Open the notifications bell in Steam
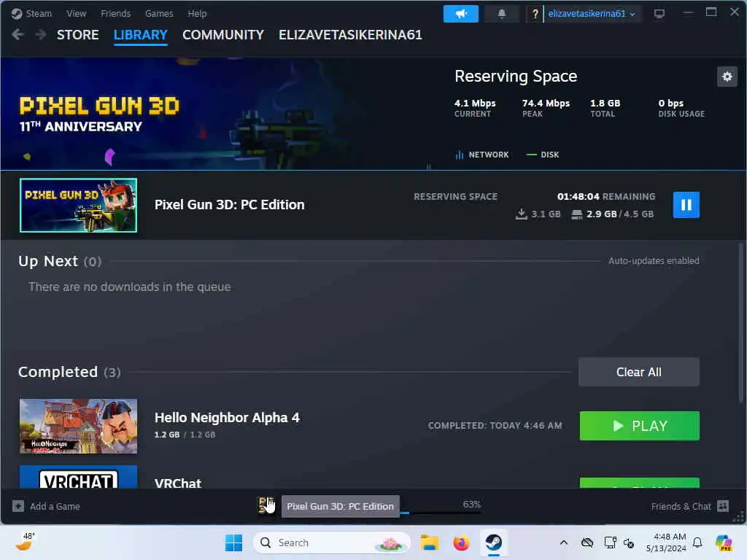Image resolution: width=747 pixels, height=560 pixels. (502, 14)
